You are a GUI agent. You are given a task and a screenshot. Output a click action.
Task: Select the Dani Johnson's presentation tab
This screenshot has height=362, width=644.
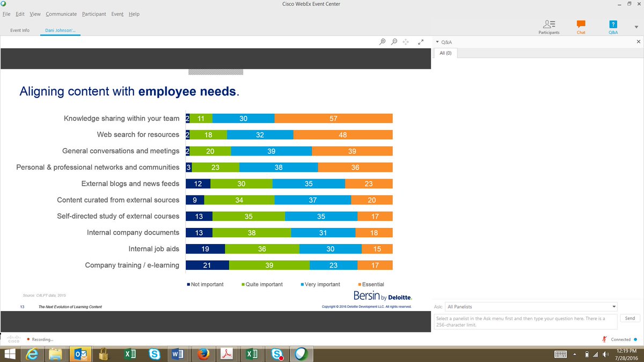click(60, 31)
